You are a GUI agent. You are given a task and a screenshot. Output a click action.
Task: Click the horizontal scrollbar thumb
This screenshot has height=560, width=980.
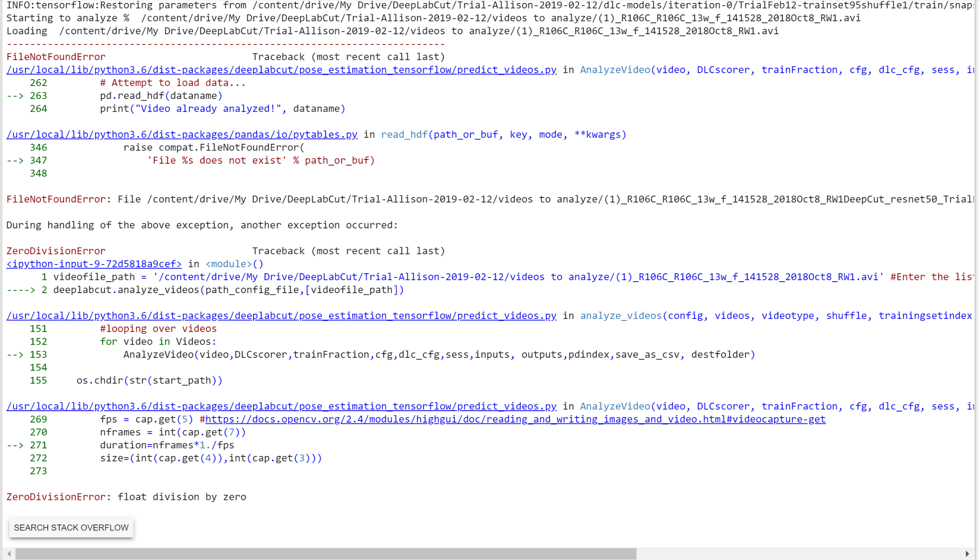[x=325, y=554]
